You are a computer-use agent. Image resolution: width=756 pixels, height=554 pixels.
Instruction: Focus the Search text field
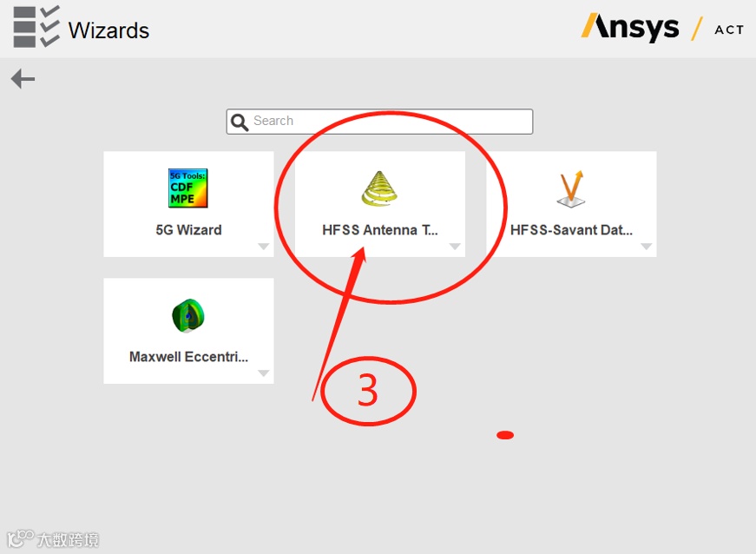point(379,122)
